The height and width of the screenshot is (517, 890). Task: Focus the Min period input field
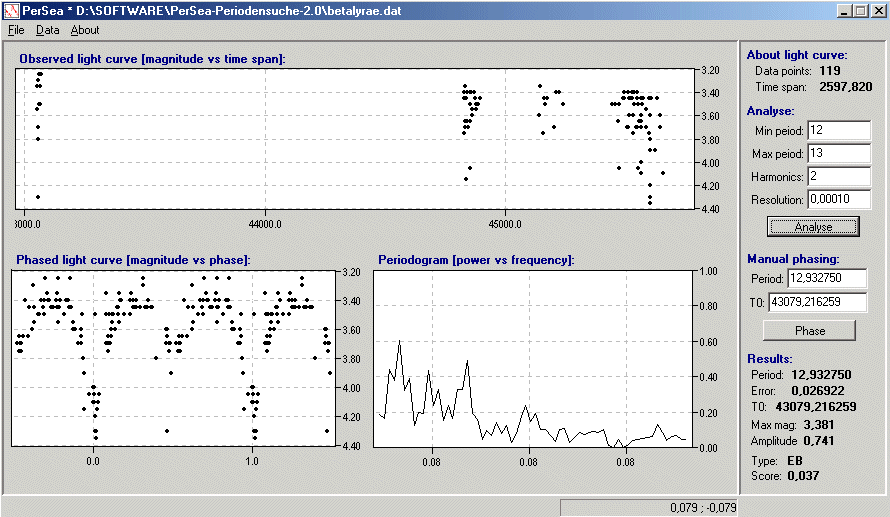coord(838,131)
